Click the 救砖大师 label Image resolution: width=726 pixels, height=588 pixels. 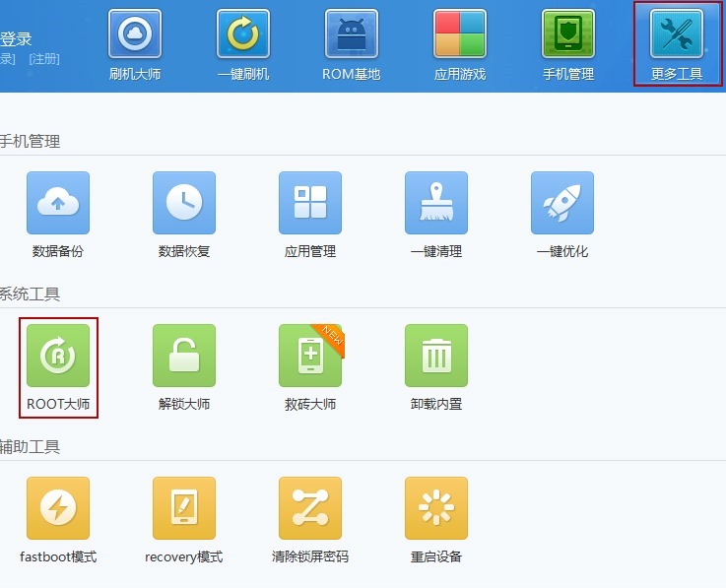coord(310,404)
